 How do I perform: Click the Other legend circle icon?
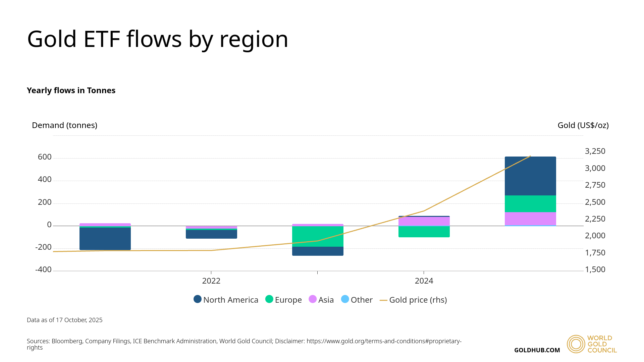345,300
